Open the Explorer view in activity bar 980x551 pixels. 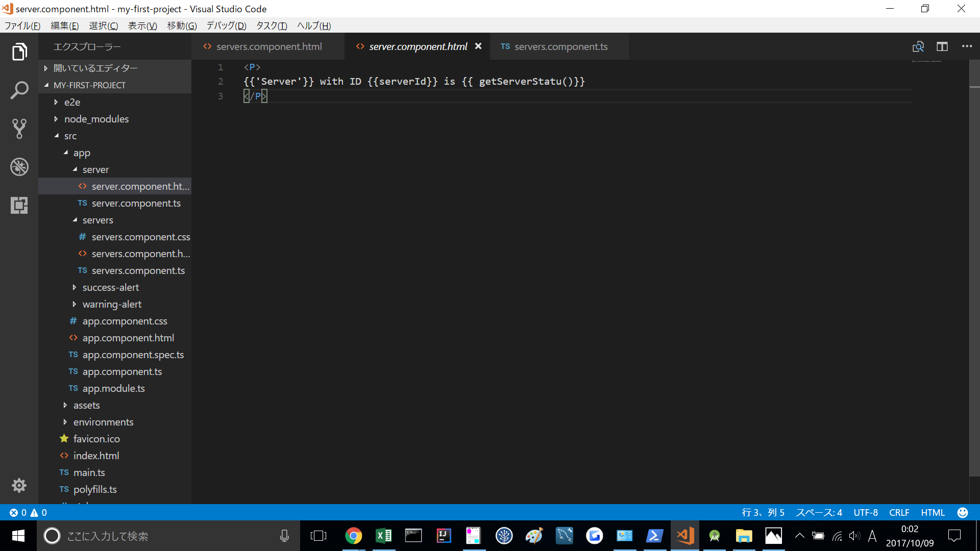click(x=19, y=52)
